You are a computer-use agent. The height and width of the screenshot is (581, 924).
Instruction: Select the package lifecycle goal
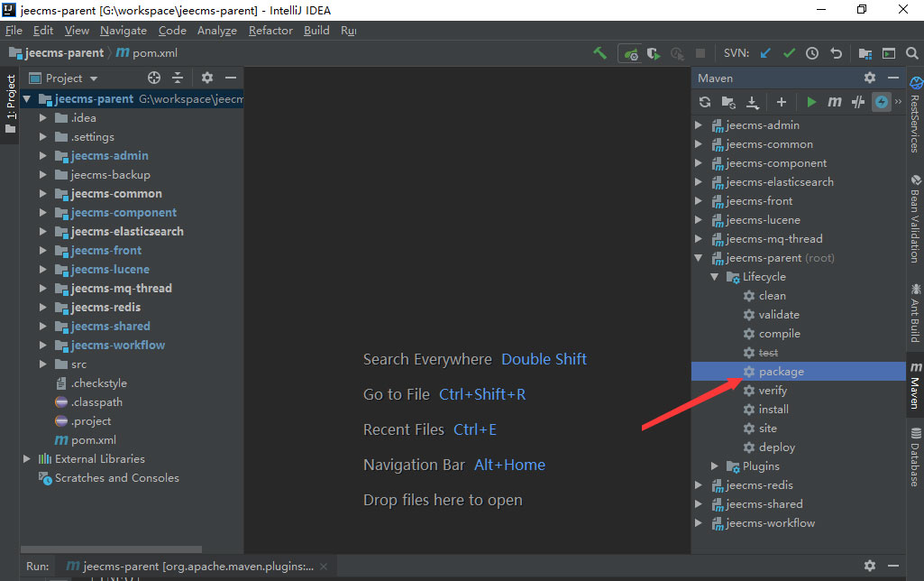[x=781, y=372]
